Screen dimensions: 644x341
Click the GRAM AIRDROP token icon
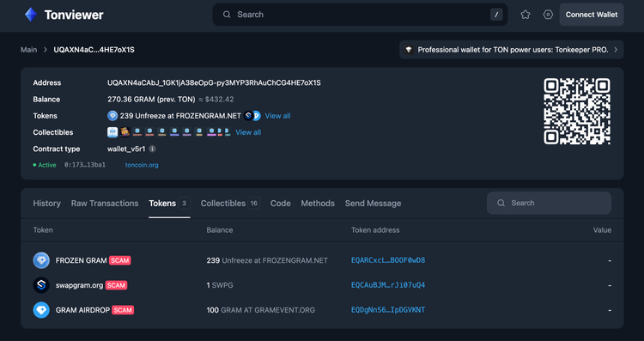[x=41, y=310]
